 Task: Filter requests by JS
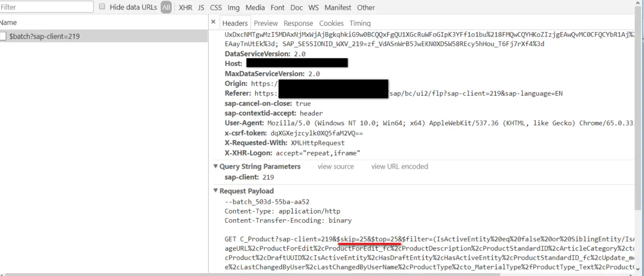(x=201, y=7)
